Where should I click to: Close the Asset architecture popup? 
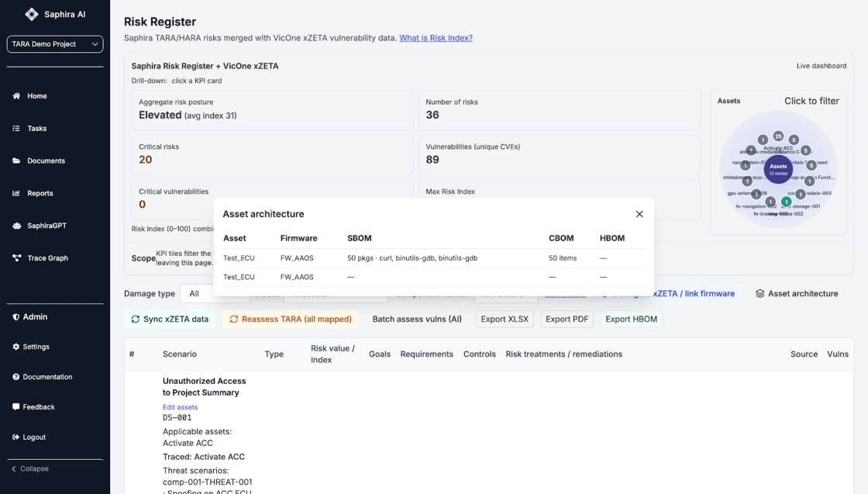click(639, 214)
